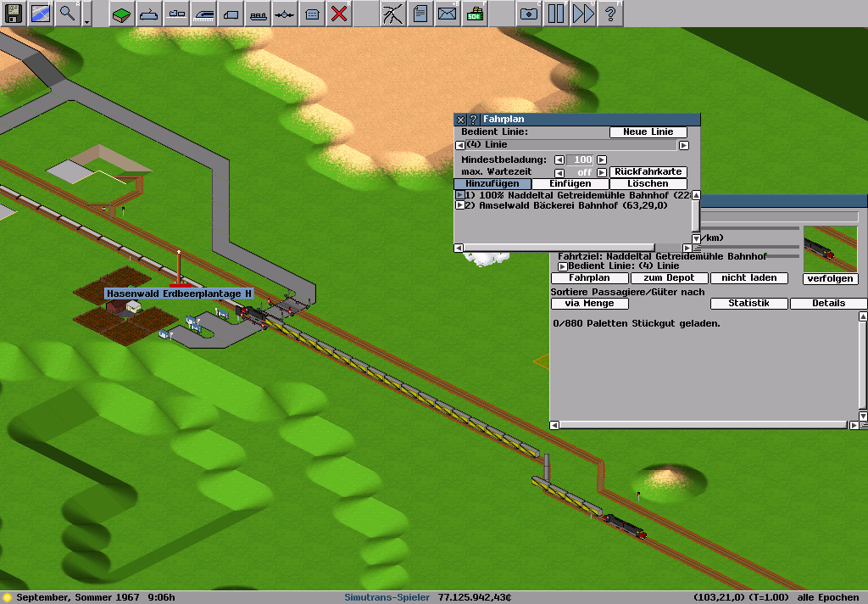Image resolution: width=868 pixels, height=604 pixels.
Task: Select the magnifying glass inspection tool
Action: (68, 14)
